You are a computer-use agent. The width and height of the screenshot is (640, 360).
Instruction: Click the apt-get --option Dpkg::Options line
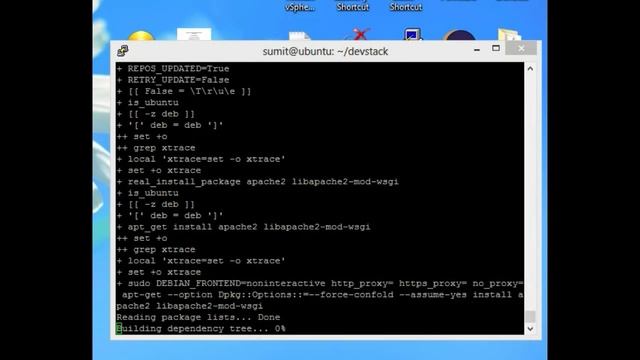[x=323, y=295]
